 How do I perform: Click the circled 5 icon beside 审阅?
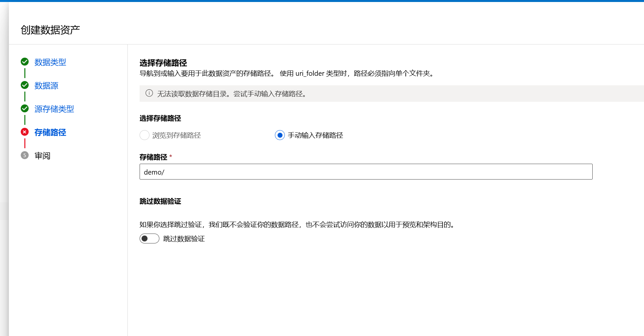tap(25, 155)
